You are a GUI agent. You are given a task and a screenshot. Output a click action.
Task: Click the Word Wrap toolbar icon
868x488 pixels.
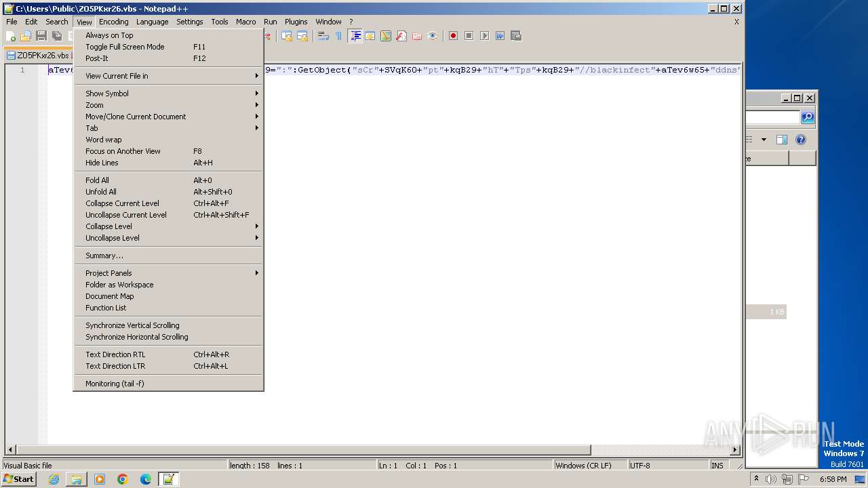tap(323, 36)
